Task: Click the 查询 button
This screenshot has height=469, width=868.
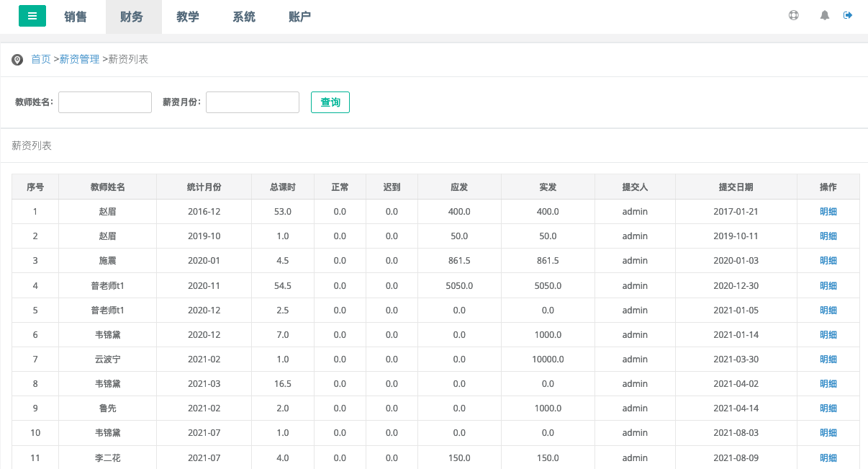Action: tap(330, 102)
